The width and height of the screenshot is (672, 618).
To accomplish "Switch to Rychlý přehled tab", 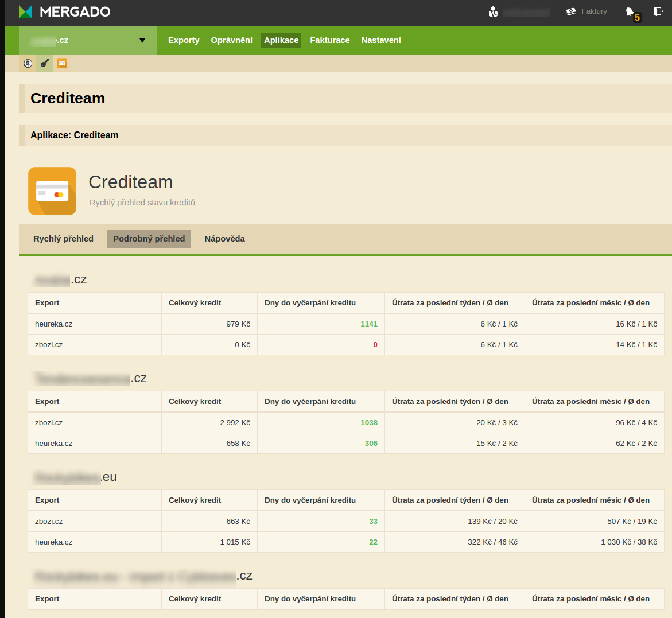I will pos(64,239).
